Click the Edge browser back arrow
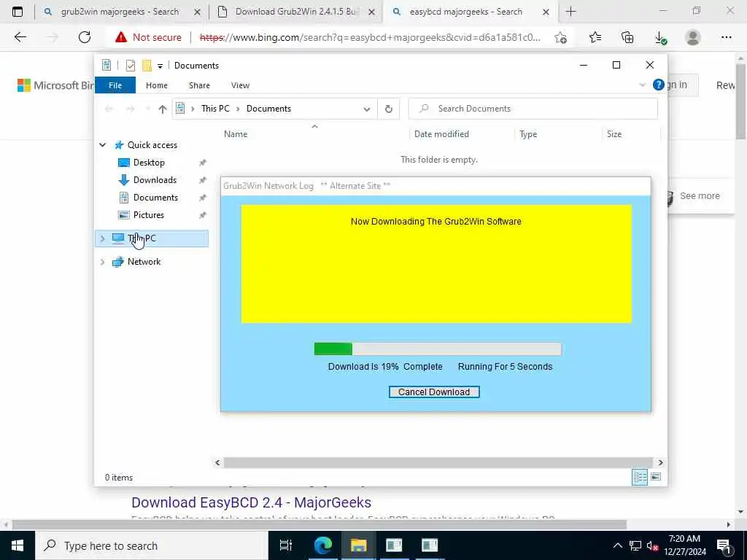Image resolution: width=747 pixels, height=560 pixels. pos(20,37)
